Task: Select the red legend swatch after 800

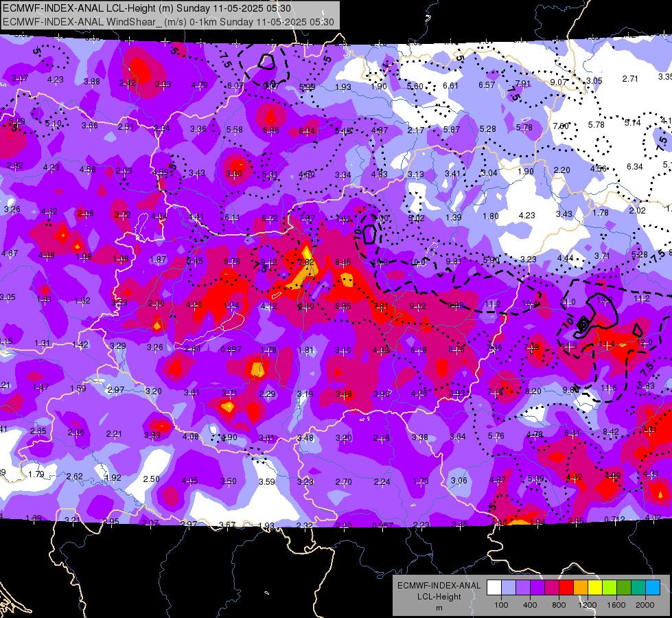Action: tap(566, 588)
